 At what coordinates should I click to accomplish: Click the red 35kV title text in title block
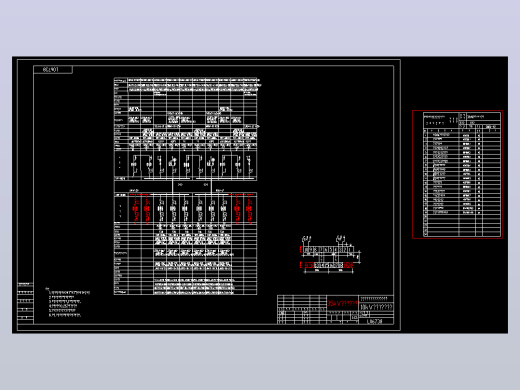(342, 303)
